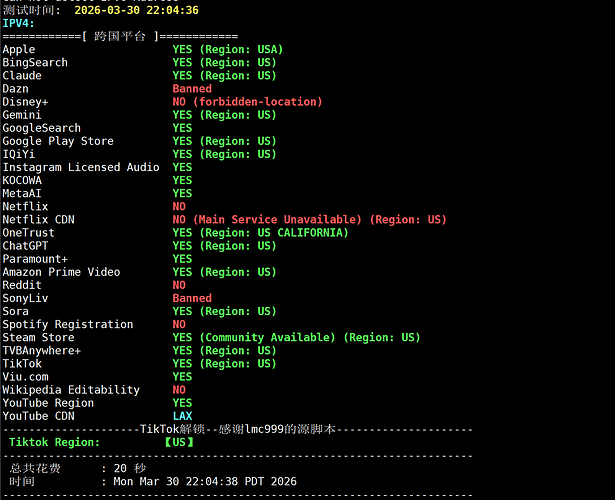
Task: Select the 【US】 Tiktok region value
Action: pyautogui.click(x=179, y=442)
